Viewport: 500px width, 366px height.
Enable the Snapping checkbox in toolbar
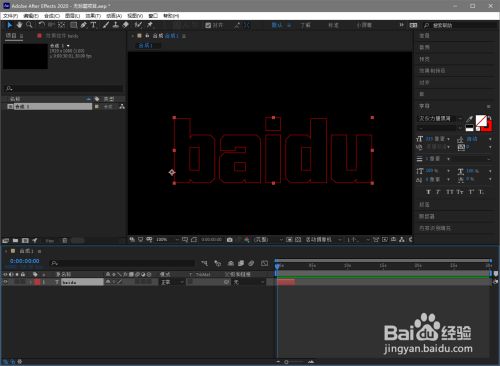pyautogui.click(x=208, y=25)
